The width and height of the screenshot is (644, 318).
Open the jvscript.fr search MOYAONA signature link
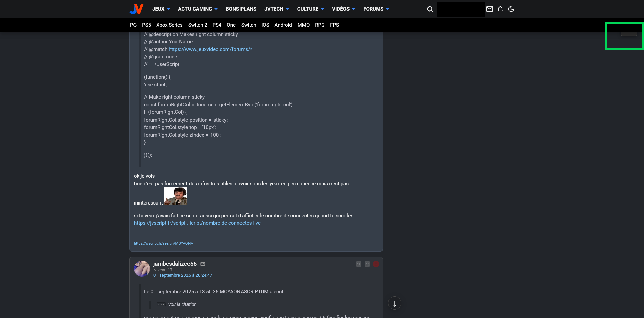pyautogui.click(x=163, y=243)
